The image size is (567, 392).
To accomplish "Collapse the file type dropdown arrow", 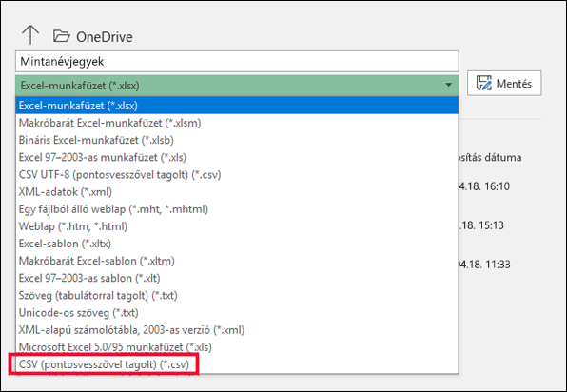I will click(x=448, y=85).
